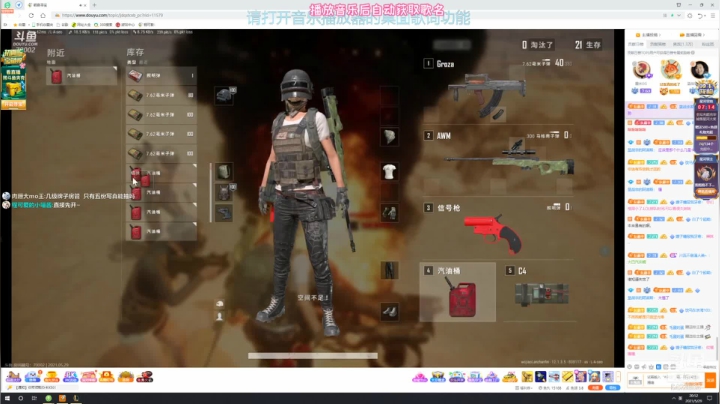
Task: Open a new browser tab
Action: 94,5
